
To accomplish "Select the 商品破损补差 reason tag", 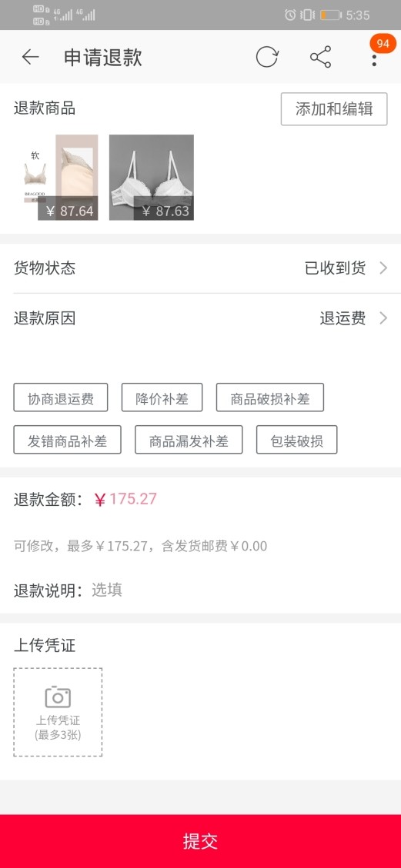I will 270,397.
